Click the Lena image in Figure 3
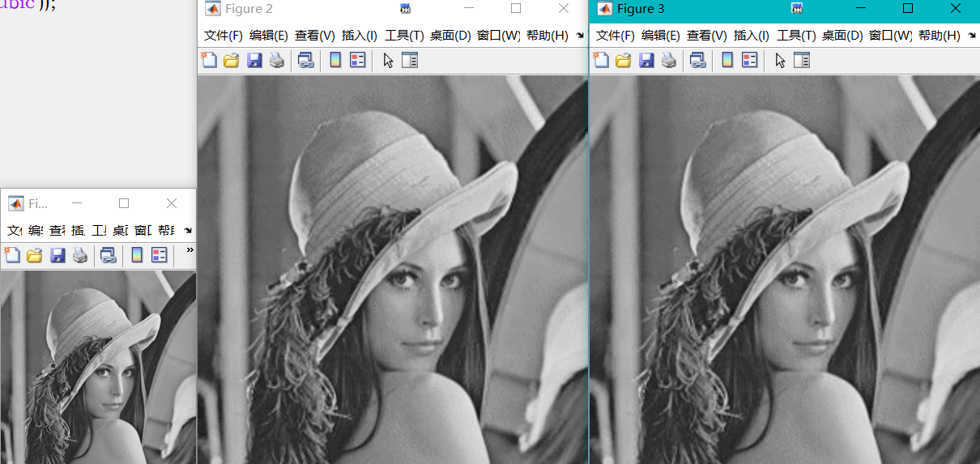980x464 pixels. click(x=785, y=270)
